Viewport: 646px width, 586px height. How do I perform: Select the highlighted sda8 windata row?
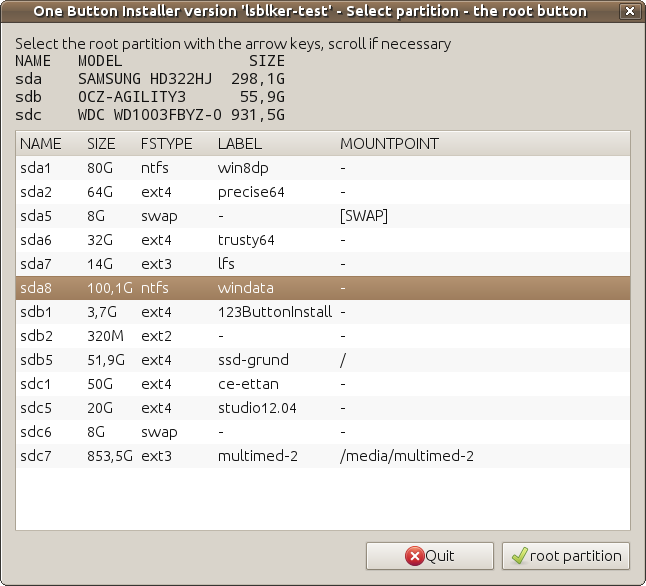pyautogui.click(x=322, y=288)
